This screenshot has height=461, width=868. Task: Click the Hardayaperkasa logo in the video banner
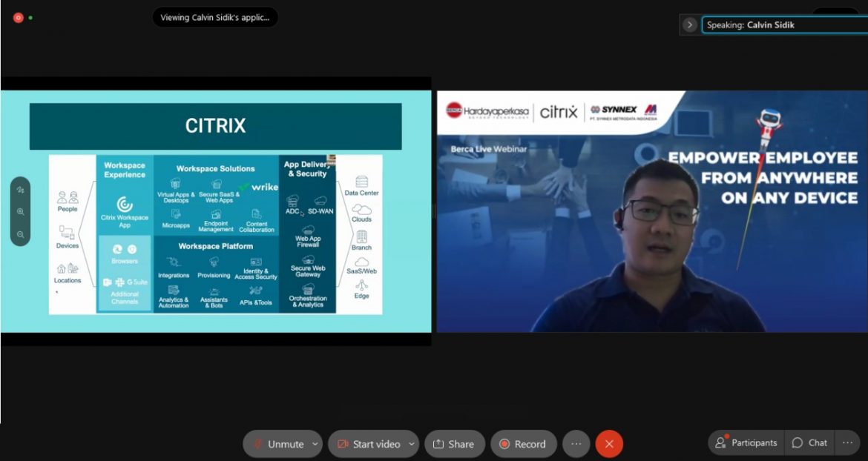pyautogui.click(x=487, y=111)
